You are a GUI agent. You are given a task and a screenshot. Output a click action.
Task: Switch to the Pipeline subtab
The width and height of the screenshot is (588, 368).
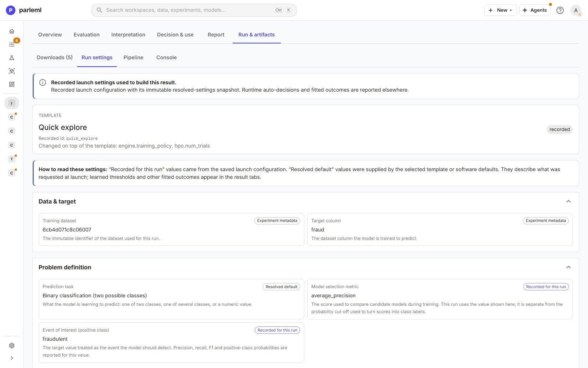133,57
